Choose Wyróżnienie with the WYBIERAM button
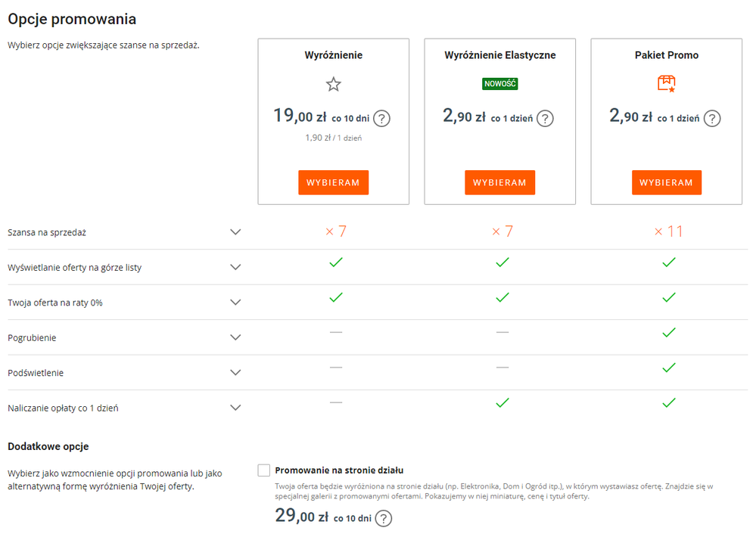The height and width of the screenshot is (537, 756). click(333, 182)
